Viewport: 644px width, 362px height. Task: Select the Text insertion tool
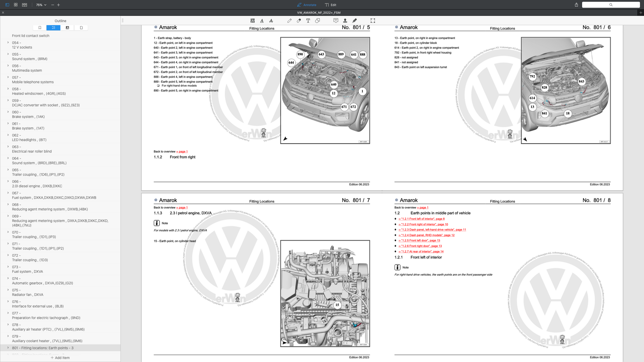tap(308, 20)
